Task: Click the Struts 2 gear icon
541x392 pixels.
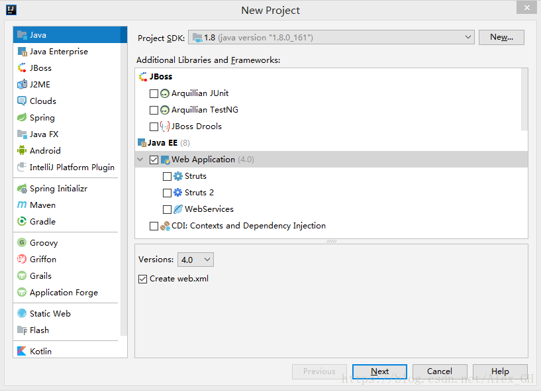Action: (x=178, y=193)
